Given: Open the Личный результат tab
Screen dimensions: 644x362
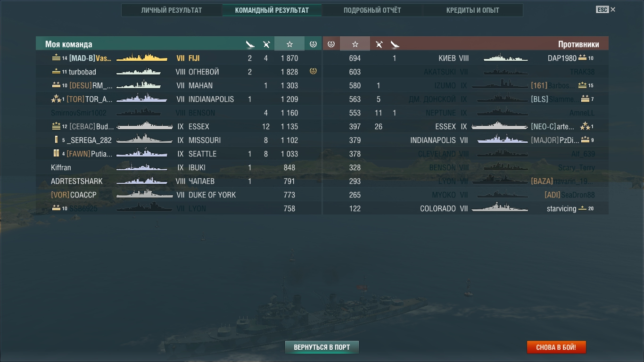Looking at the screenshot, I should point(172,10).
